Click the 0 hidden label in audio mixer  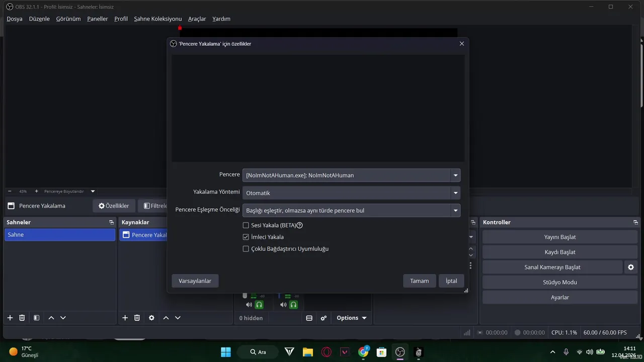(x=251, y=318)
